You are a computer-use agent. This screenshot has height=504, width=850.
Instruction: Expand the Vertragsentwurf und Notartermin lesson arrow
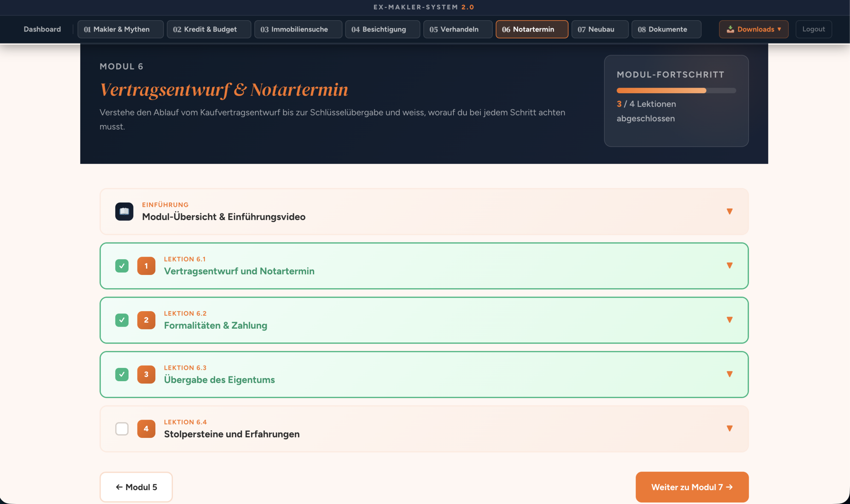tap(729, 266)
